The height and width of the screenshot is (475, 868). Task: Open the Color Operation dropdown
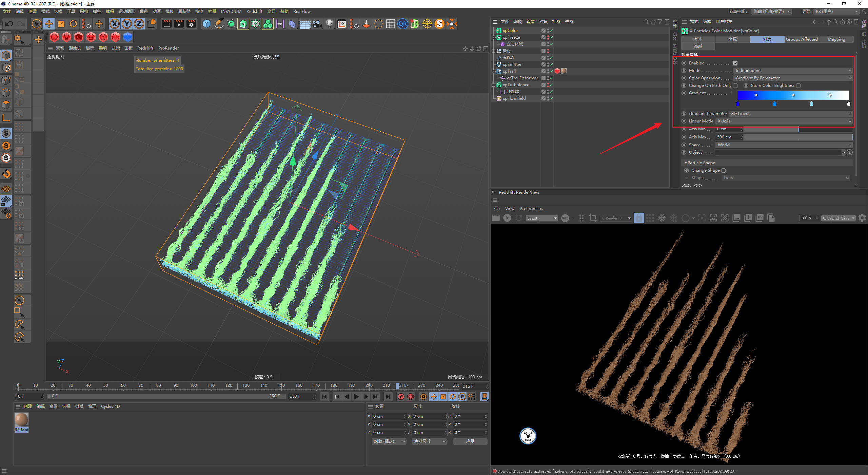[792, 78]
